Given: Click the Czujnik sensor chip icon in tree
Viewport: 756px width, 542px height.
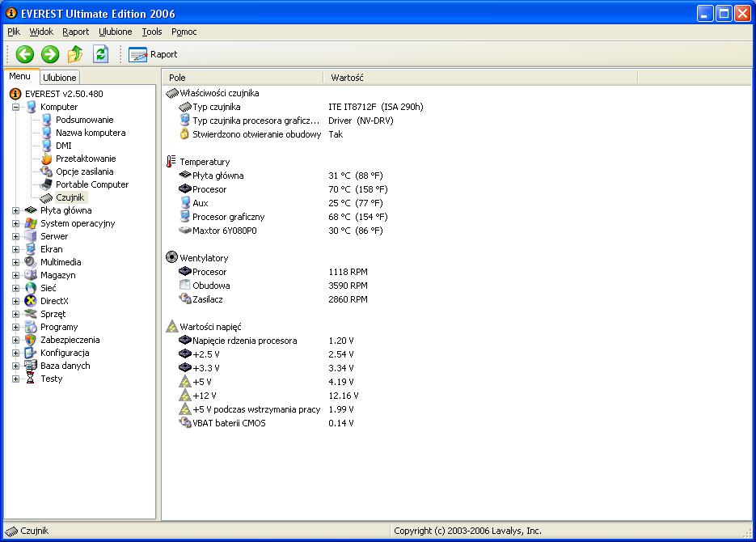Looking at the screenshot, I should [x=46, y=197].
